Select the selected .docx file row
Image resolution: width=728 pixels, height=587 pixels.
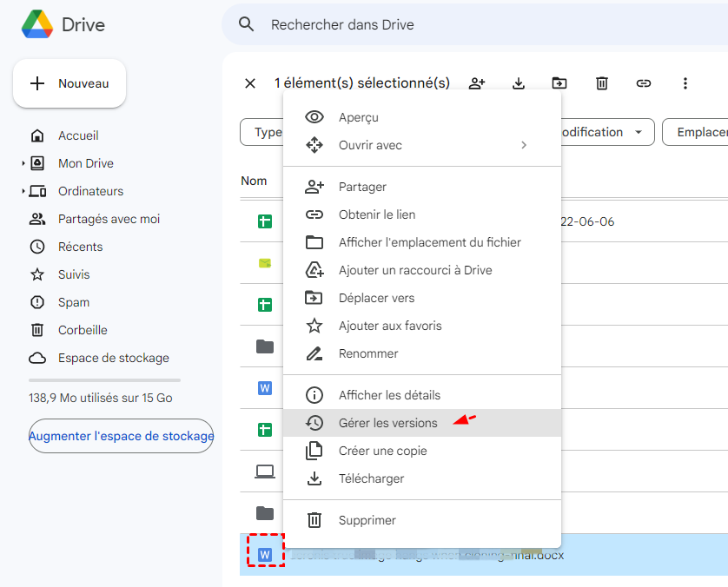484,555
